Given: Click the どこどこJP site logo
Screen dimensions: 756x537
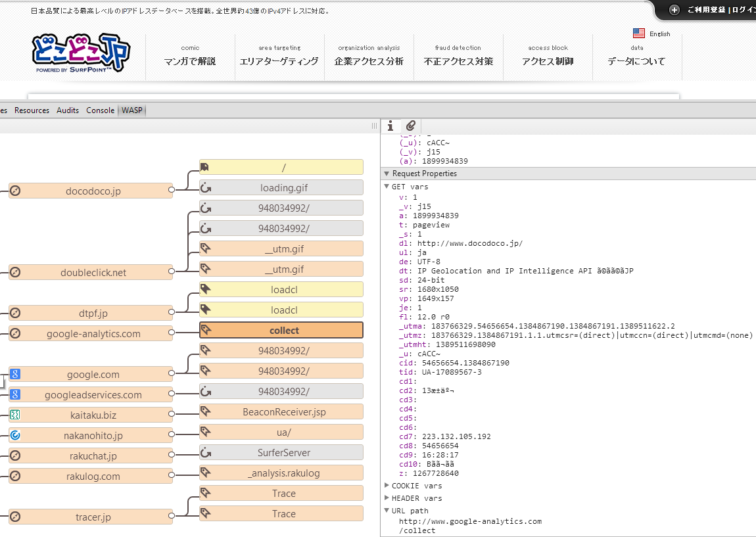Looking at the screenshot, I should click(81, 53).
